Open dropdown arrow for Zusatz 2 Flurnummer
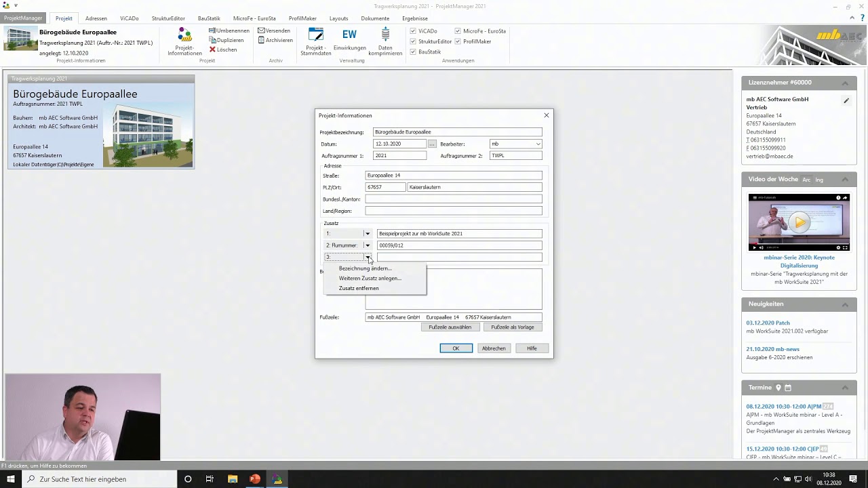This screenshot has height=488, width=868. point(368,245)
